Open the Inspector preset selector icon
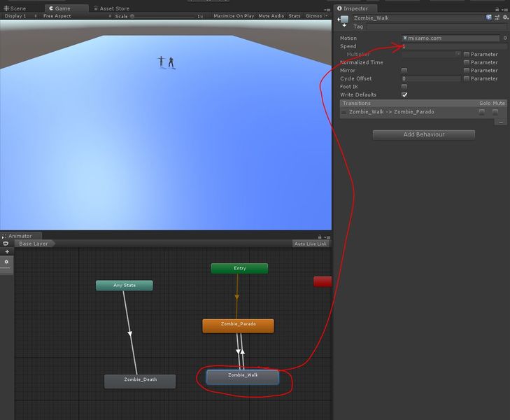510x420 pixels. [x=497, y=17]
